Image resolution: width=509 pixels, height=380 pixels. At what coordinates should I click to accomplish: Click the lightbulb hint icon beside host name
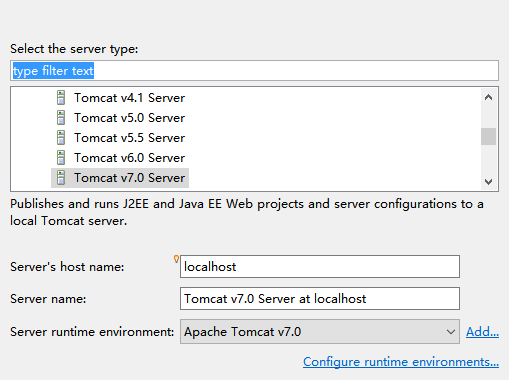coord(176,259)
